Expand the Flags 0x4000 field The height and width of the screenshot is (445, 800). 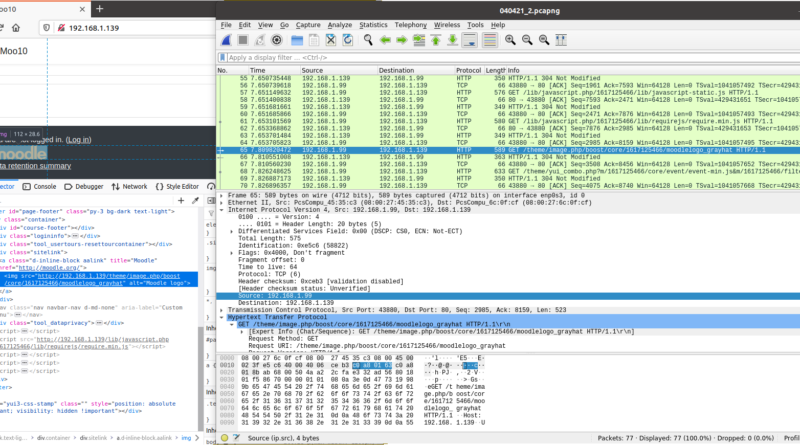(x=232, y=253)
